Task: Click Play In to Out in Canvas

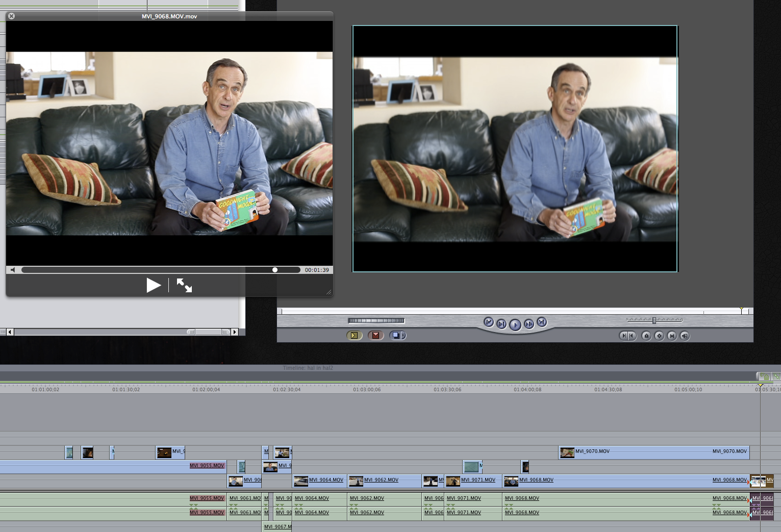Action: coord(501,324)
